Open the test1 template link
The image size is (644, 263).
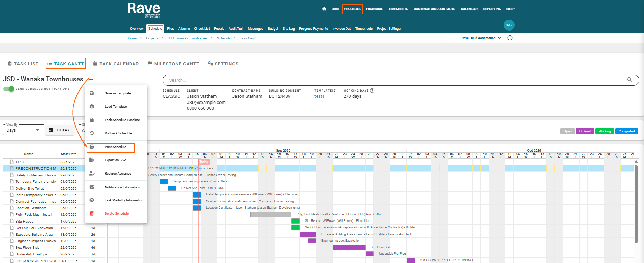319,96
